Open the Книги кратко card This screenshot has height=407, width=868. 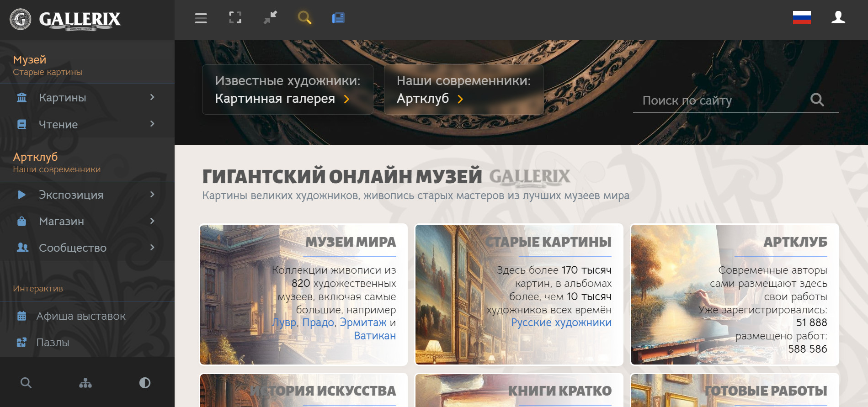pos(519,391)
